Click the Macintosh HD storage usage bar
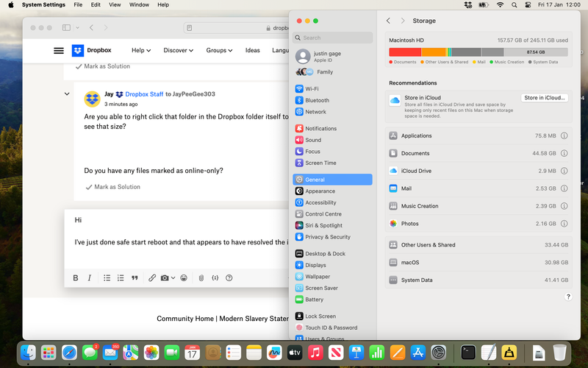This screenshot has width=588, height=368. [478, 52]
